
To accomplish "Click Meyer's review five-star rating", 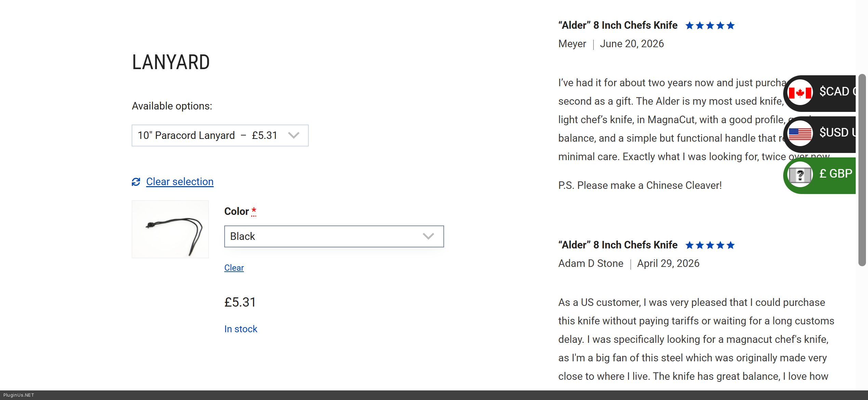I will tap(710, 26).
